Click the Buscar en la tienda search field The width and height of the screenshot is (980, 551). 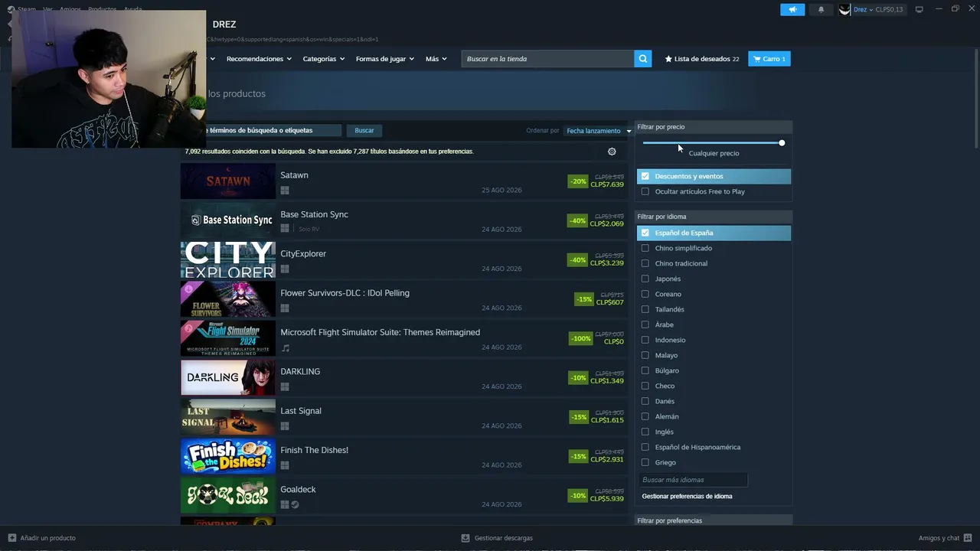pos(547,59)
